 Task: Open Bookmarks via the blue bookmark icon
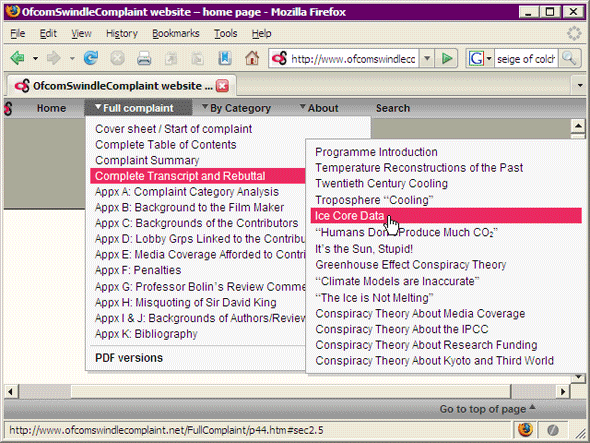point(225,58)
